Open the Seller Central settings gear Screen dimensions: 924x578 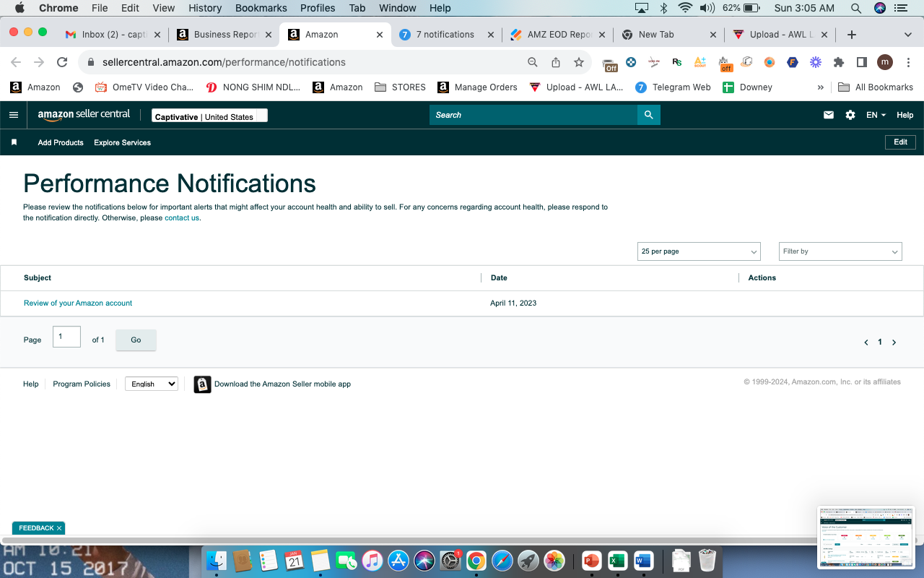pyautogui.click(x=850, y=115)
